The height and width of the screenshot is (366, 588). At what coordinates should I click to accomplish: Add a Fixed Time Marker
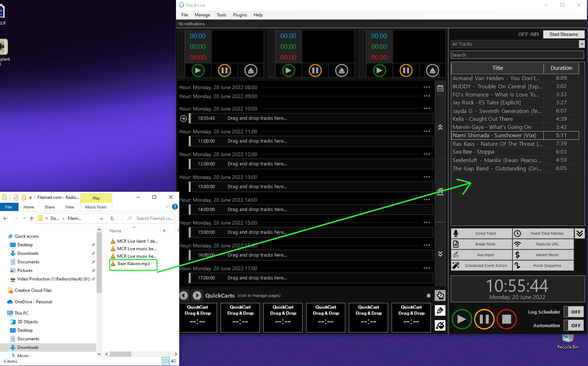coord(543,233)
